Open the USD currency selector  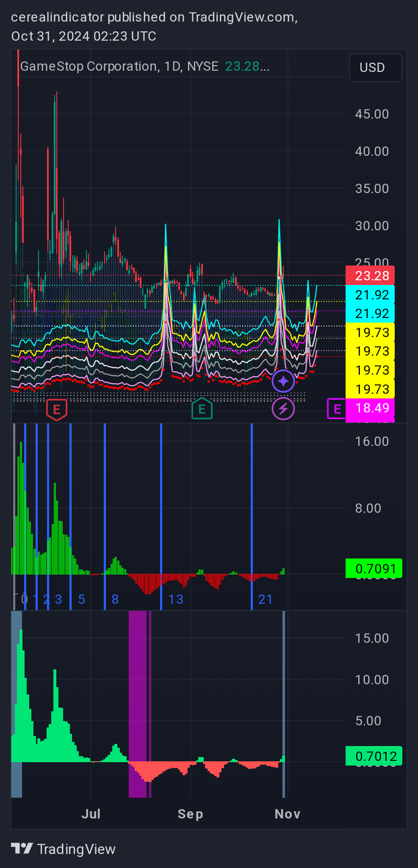pos(375,68)
